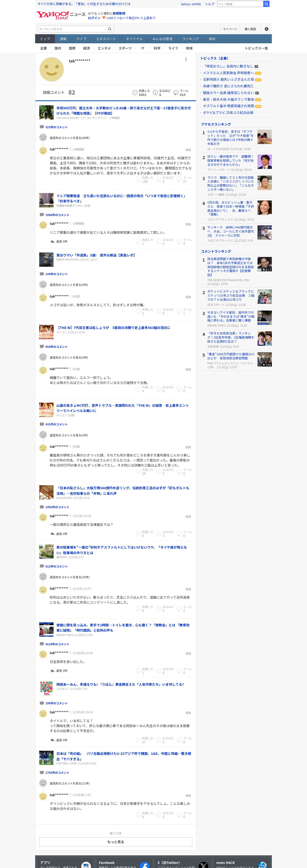307x868 pixels.
Task: Open 年収900万円 article thumbnail
Action: pos(46,112)
